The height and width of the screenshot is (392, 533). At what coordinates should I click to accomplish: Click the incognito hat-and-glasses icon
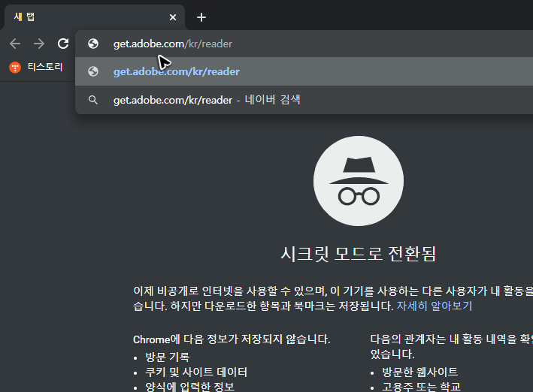(x=359, y=181)
